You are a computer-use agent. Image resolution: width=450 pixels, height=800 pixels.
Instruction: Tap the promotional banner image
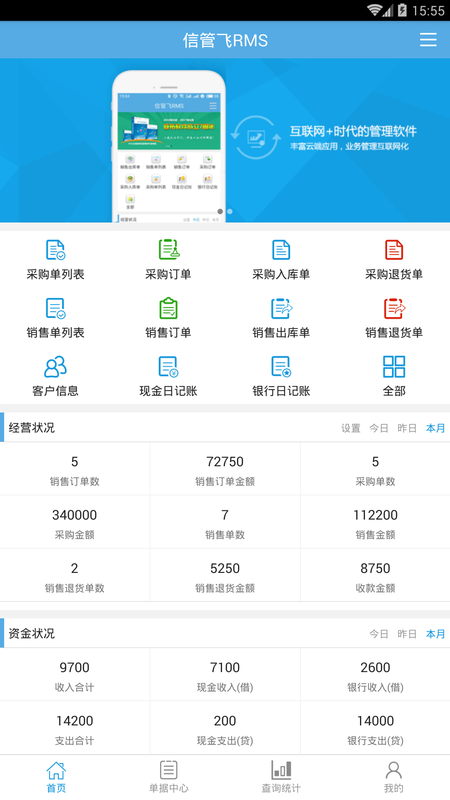coord(225,140)
